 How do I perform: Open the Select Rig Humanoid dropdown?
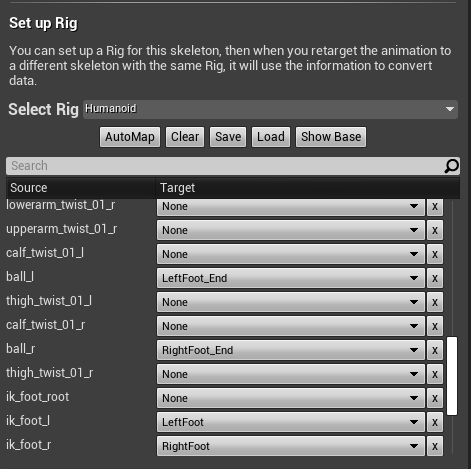(x=270, y=109)
